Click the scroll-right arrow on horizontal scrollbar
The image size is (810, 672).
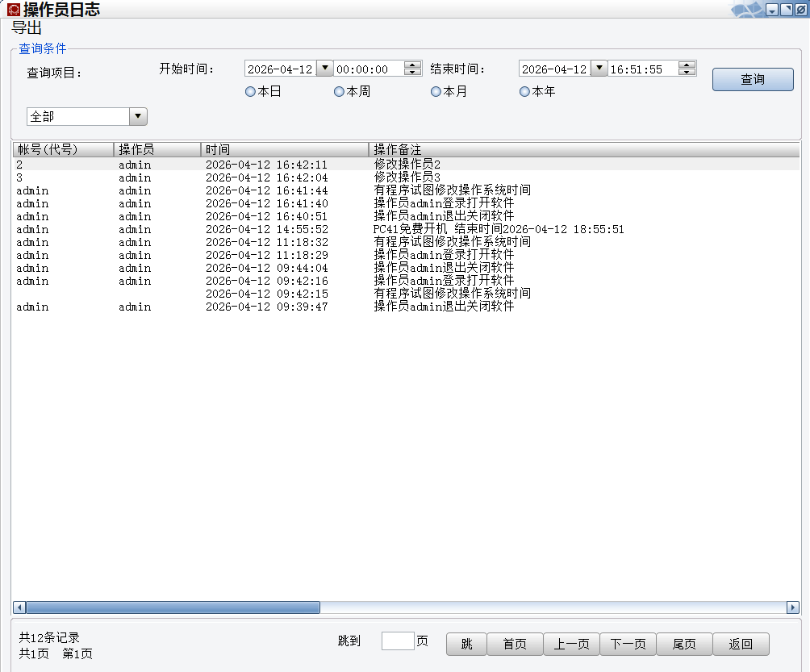[793, 607]
